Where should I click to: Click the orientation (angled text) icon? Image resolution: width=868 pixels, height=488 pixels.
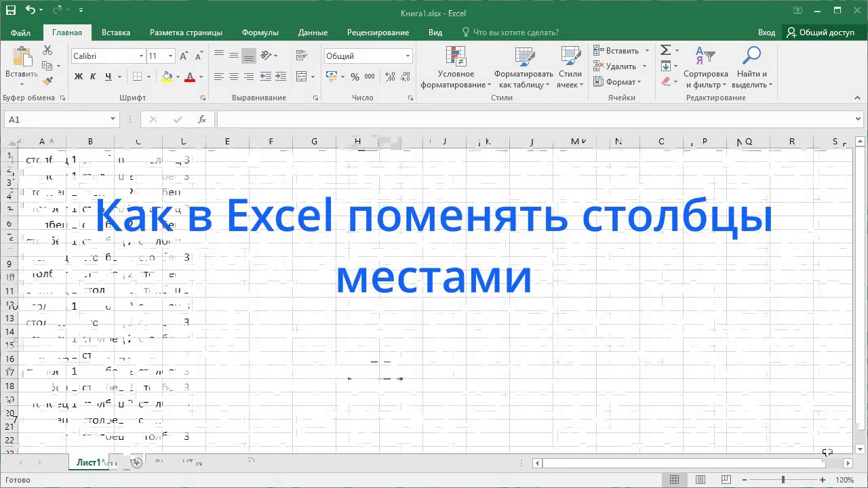pyautogui.click(x=266, y=56)
